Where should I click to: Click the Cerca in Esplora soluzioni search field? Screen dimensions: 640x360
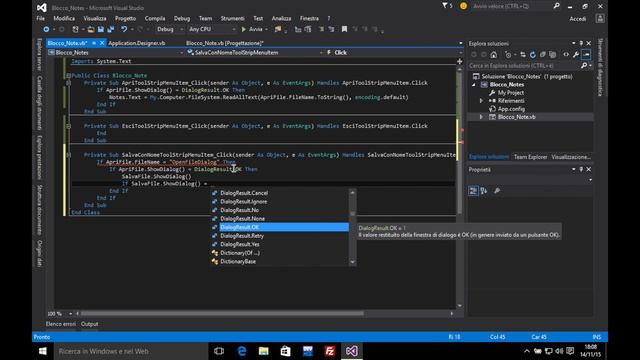[524, 66]
